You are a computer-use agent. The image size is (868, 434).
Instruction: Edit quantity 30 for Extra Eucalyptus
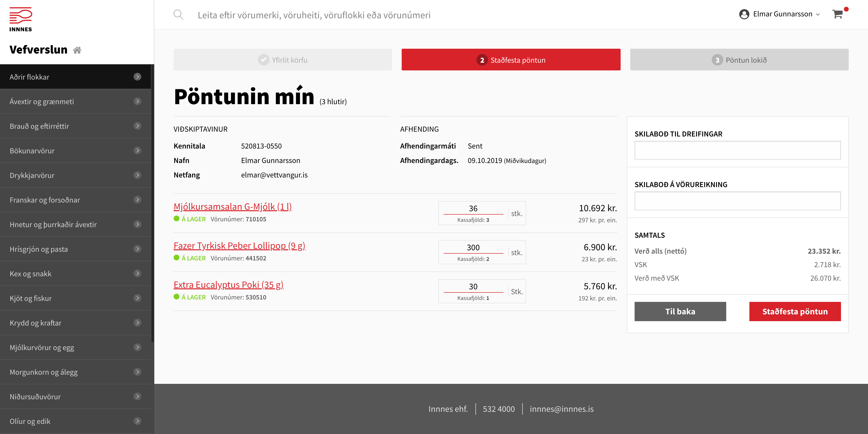coord(473,287)
